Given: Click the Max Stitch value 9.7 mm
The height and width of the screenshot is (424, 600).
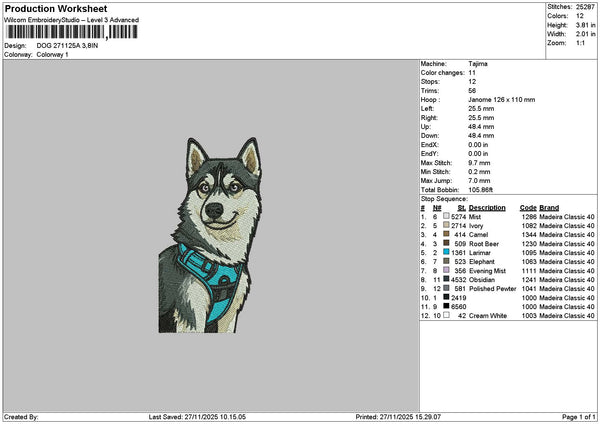Looking at the screenshot, I should click(x=479, y=163).
